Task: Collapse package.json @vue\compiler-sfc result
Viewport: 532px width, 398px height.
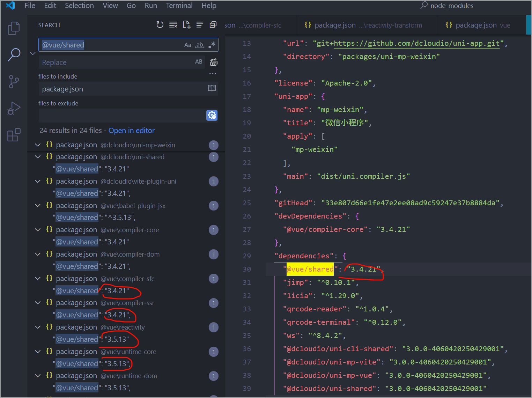Action: (x=38, y=279)
